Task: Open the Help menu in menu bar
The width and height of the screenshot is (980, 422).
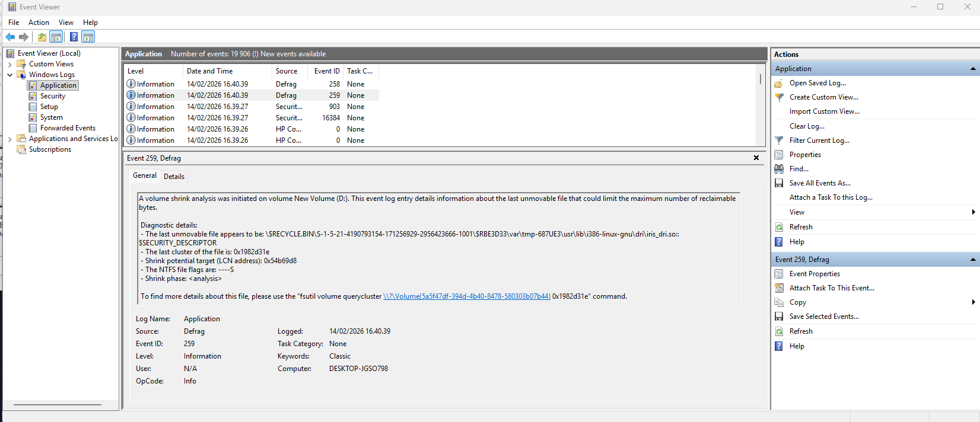Action: [x=90, y=23]
